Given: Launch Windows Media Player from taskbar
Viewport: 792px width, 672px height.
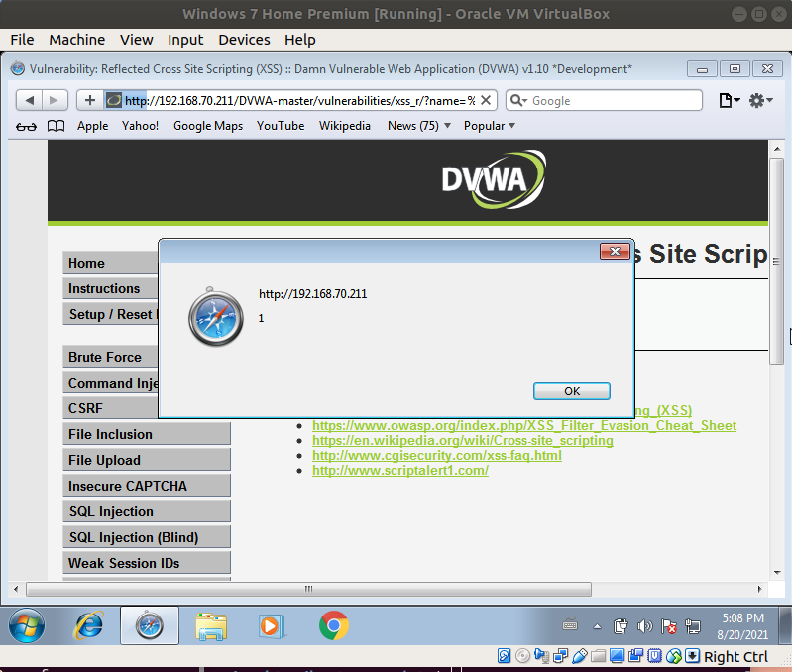Looking at the screenshot, I should tap(273, 626).
